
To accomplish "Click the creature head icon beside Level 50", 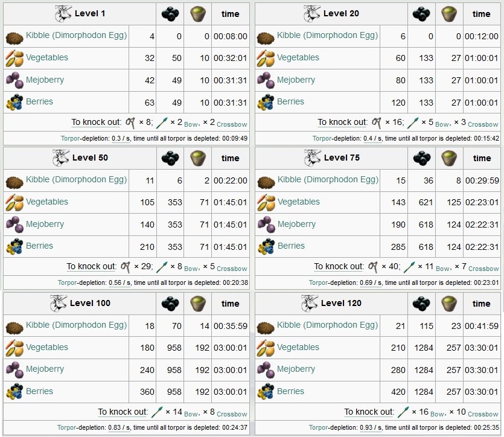I will coord(61,158).
